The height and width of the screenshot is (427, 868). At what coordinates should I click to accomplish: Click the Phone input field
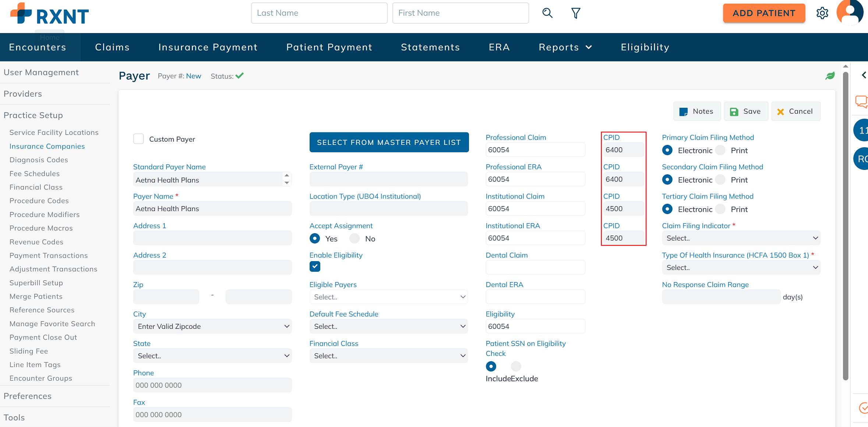pos(212,385)
